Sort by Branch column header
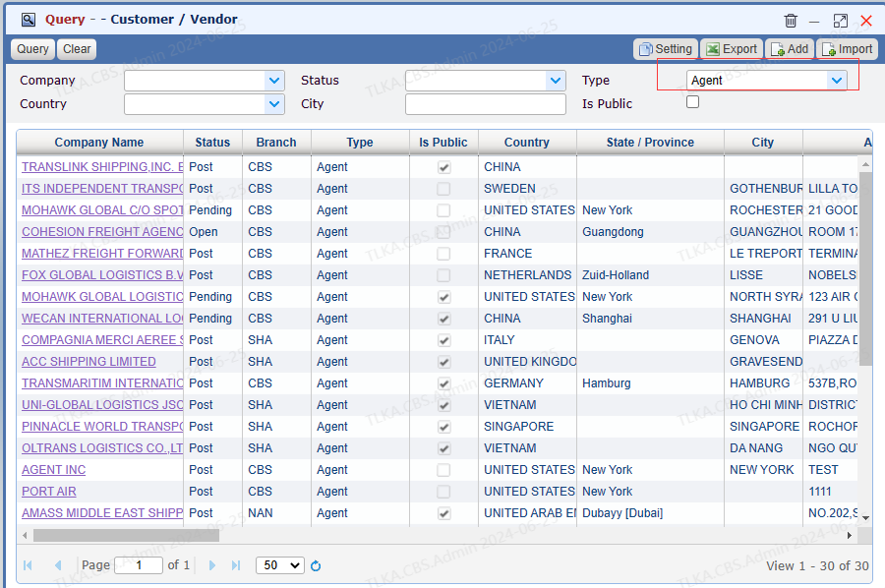 [x=276, y=143]
